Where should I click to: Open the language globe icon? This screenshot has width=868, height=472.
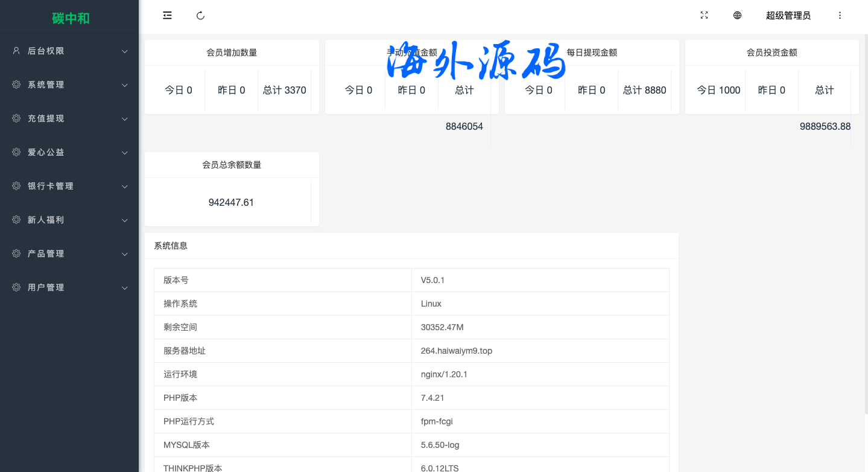point(737,16)
